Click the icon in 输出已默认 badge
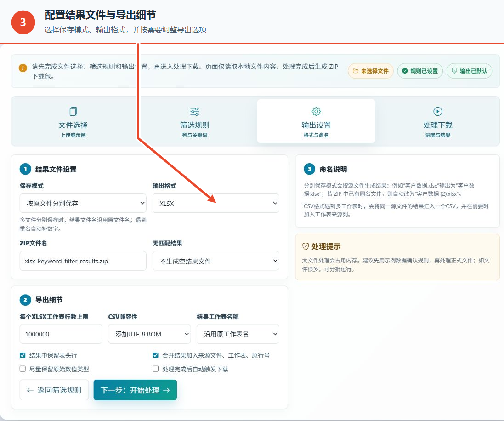 point(454,71)
